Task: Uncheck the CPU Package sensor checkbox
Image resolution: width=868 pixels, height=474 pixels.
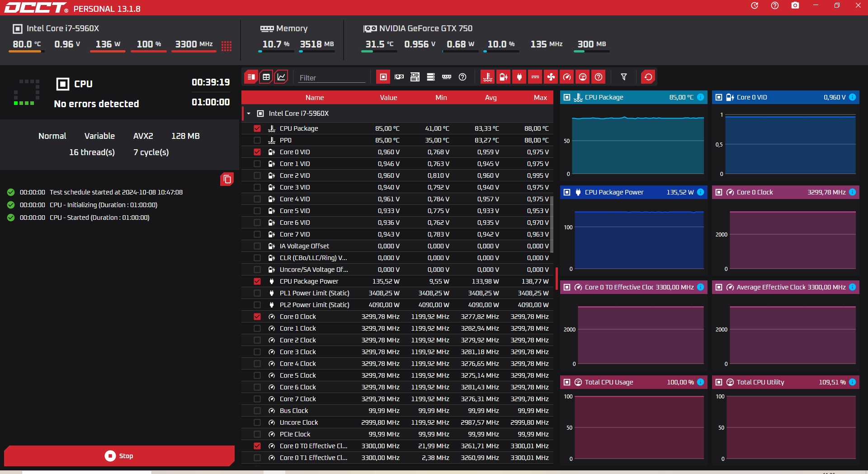Action: pyautogui.click(x=257, y=128)
